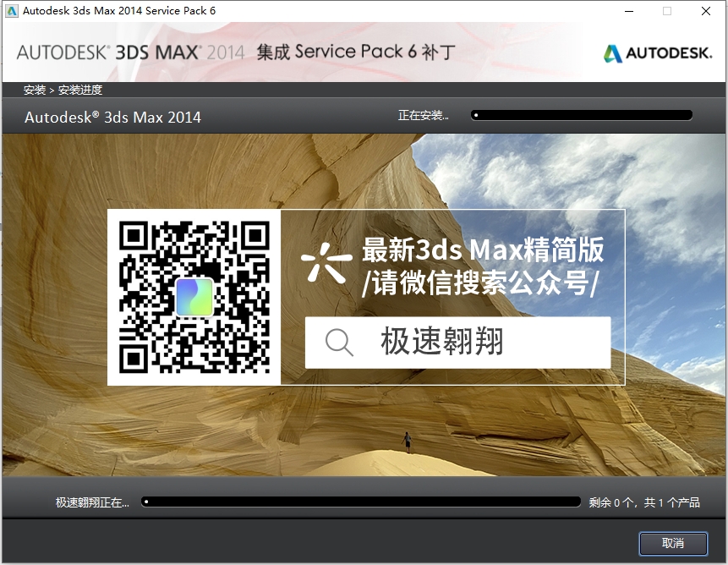Click the 取消 cancel button
Image resolution: width=728 pixels, height=565 pixels.
(673, 543)
